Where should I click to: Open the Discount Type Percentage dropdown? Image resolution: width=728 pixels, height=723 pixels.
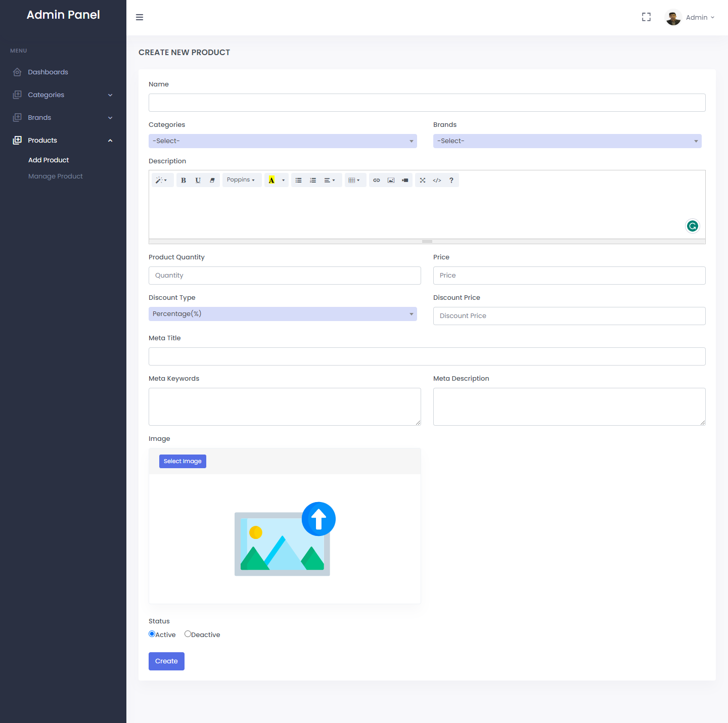coord(283,314)
